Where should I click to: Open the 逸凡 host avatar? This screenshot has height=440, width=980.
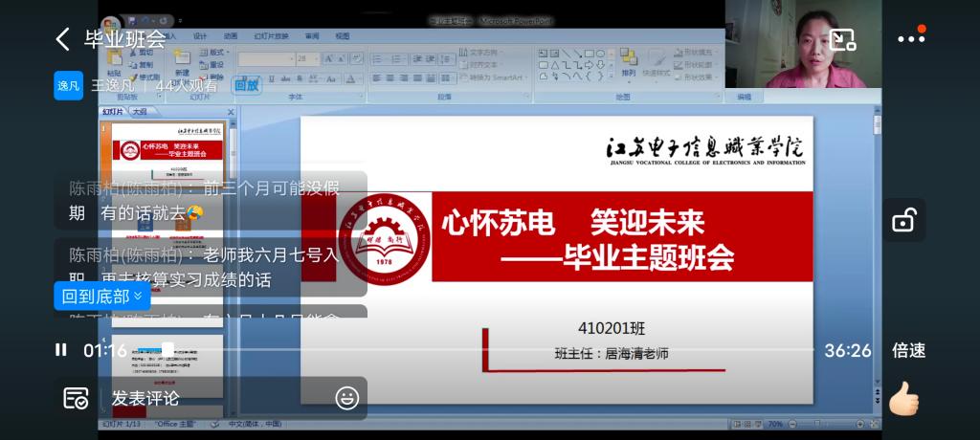[68, 86]
